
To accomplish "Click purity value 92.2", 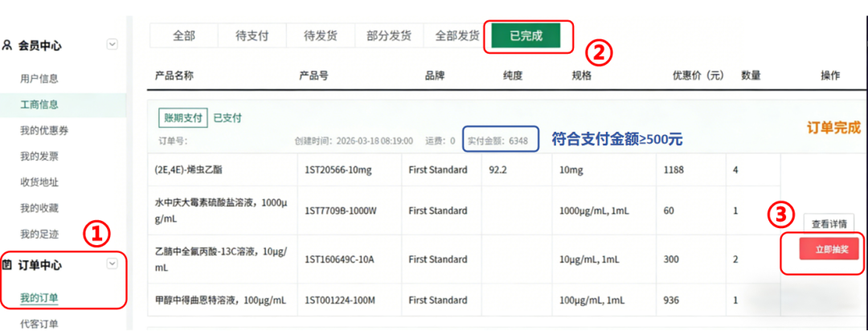I will 498,170.
